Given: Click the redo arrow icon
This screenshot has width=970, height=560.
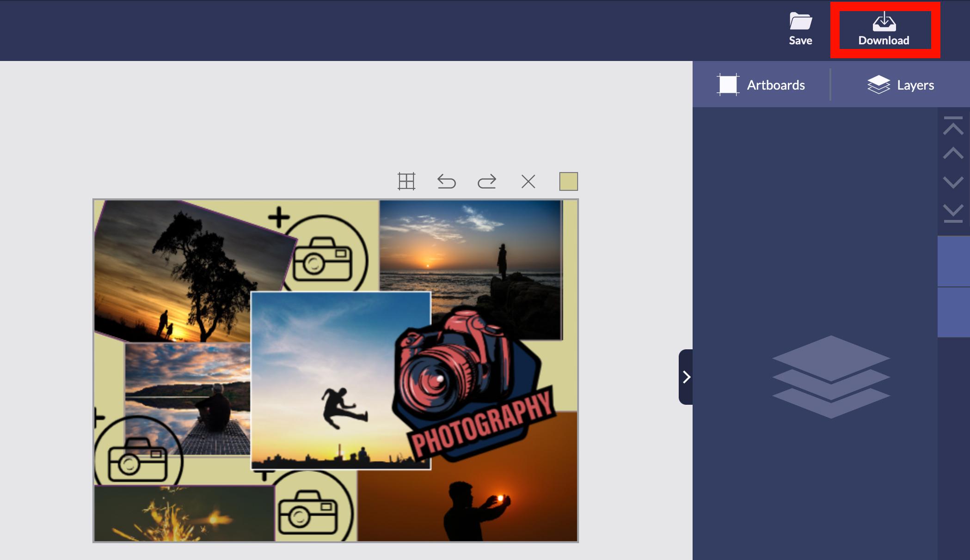Looking at the screenshot, I should pyautogui.click(x=486, y=181).
